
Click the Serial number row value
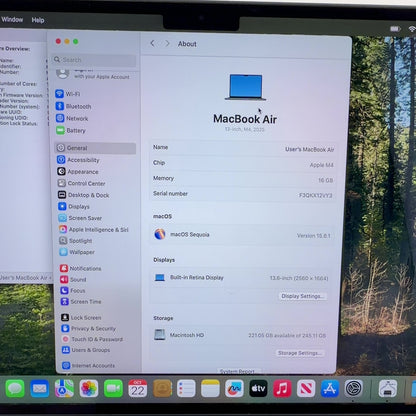pyautogui.click(x=315, y=195)
